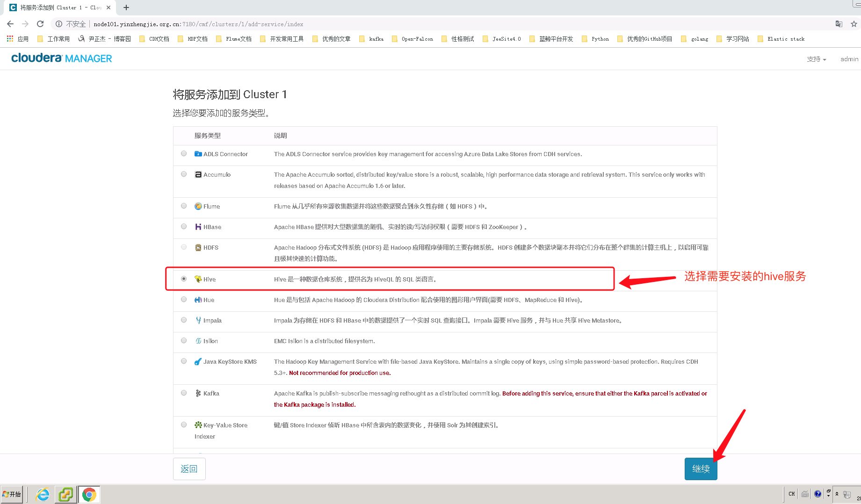
Task: Select the Flume radio button
Action: pyautogui.click(x=183, y=206)
